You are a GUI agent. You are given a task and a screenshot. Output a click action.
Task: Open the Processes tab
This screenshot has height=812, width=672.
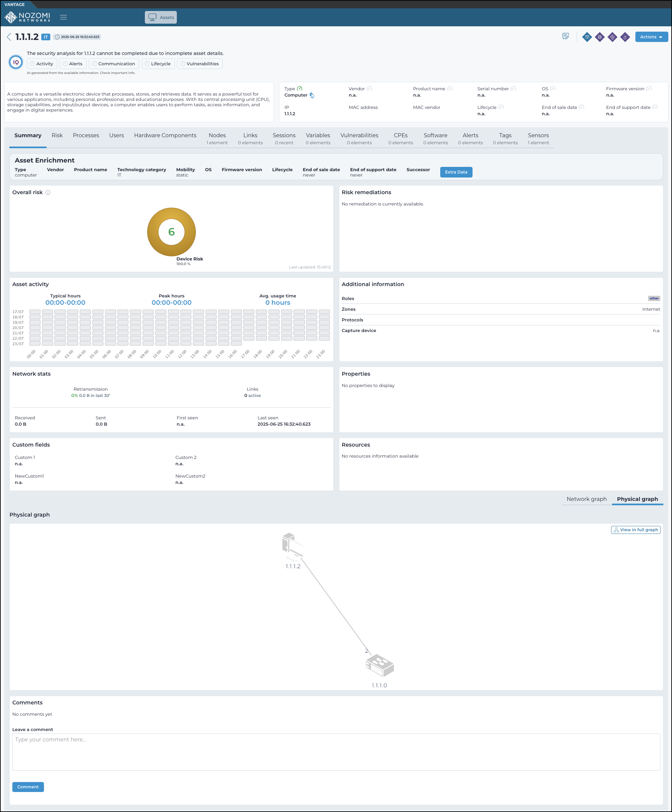[x=86, y=135]
